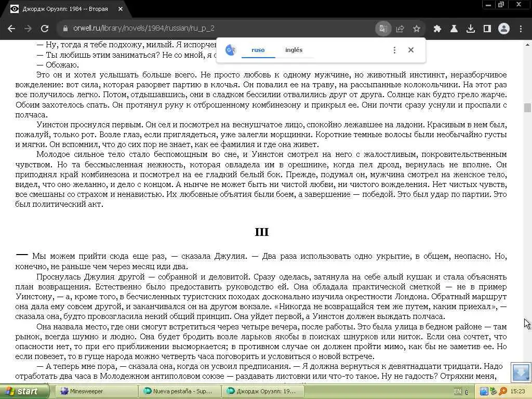The height and width of the screenshot is (399, 532).
Task: Click the tab favicon eye icon
Action: point(14,9)
